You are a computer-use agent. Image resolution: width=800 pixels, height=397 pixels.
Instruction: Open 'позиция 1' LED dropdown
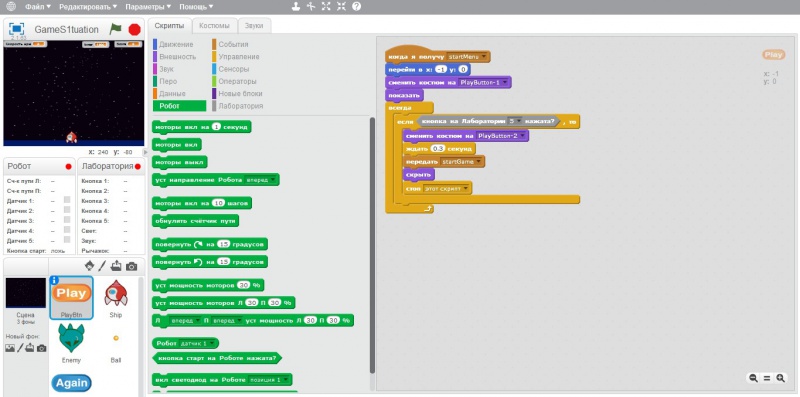tap(268, 380)
